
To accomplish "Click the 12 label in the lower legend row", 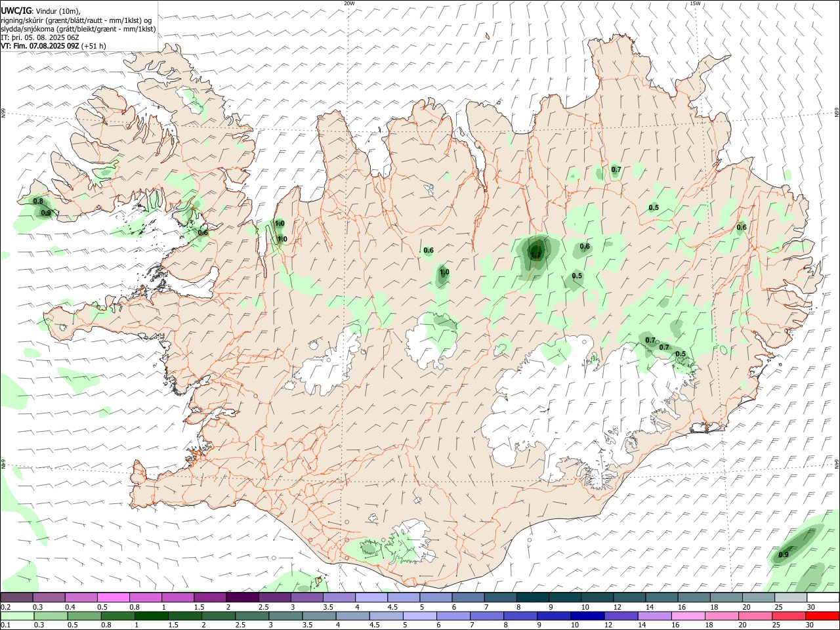I will [x=608, y=625].
